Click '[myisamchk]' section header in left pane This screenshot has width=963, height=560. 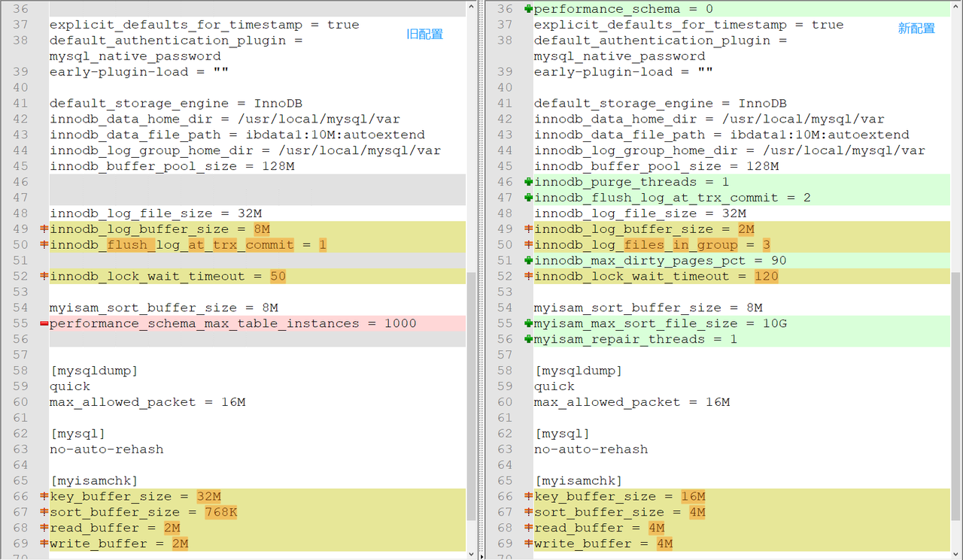click(94, 481)
